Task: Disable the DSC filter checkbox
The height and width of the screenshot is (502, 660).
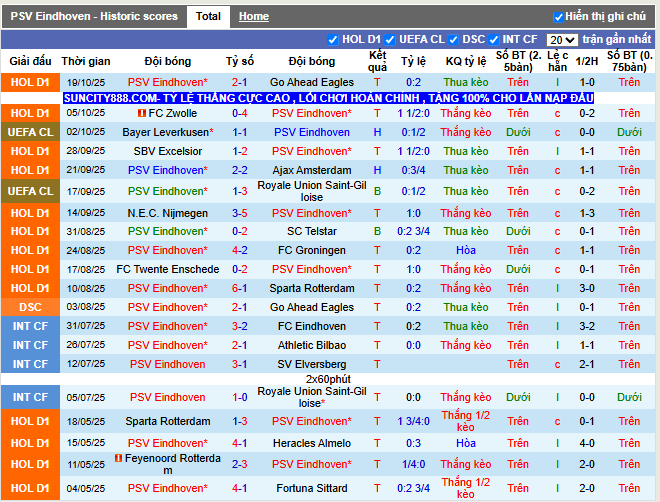Action: click(x=454, y=40)
